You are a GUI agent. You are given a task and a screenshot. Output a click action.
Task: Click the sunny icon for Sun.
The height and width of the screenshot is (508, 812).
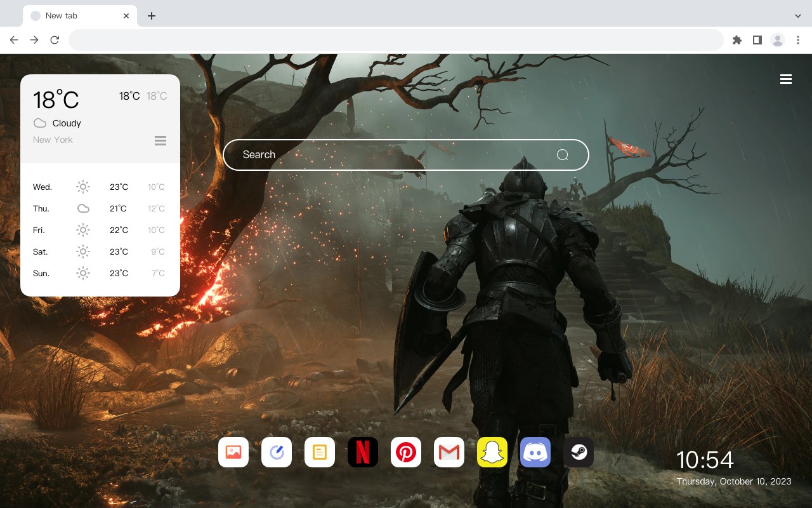83,273
